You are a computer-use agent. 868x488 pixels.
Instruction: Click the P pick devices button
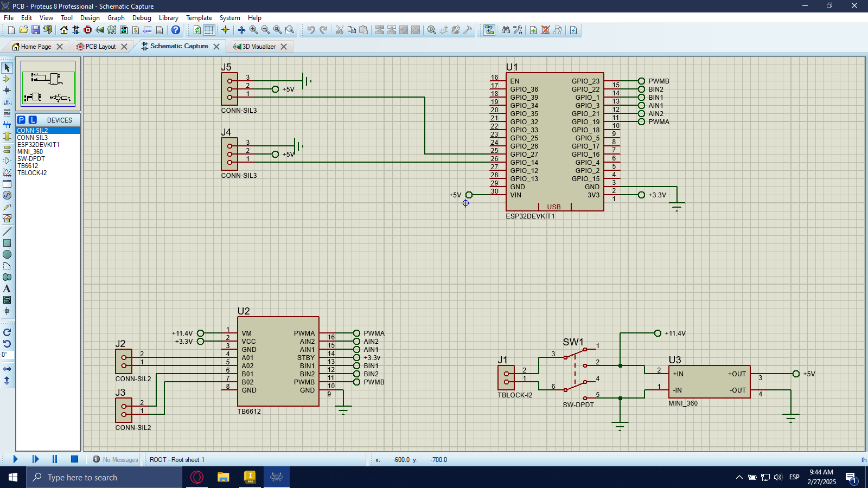pos(21,120)
